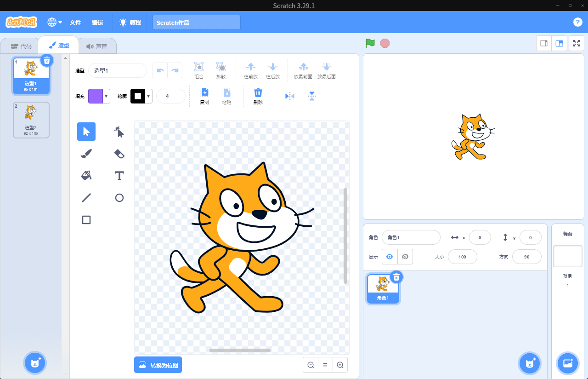Image resolution: width=588 pixels, height=379 pixels.
Task: Select the Circle tool
Action: point(119,198)
